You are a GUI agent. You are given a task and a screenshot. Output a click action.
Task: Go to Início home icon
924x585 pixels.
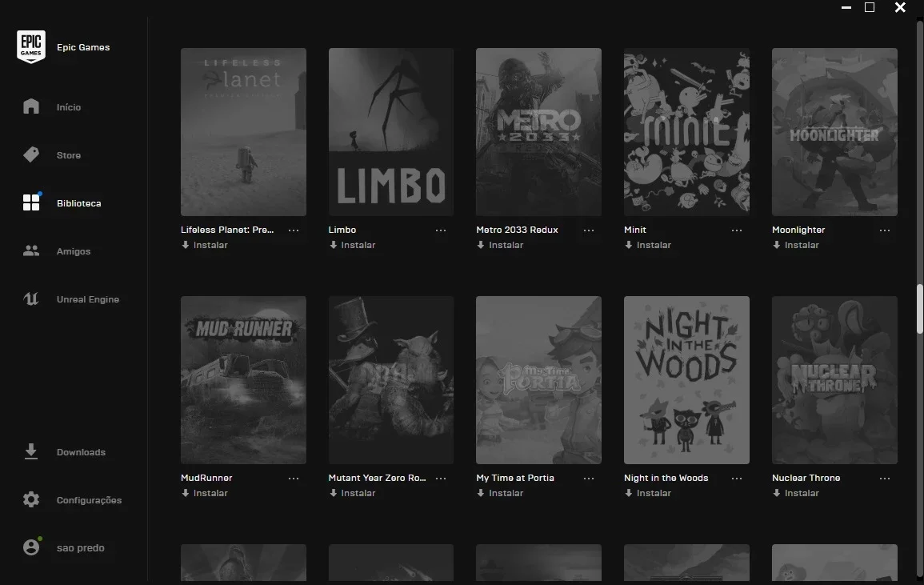30,106
